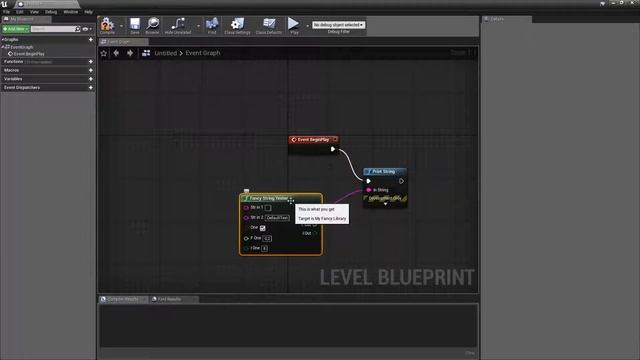The width and height of the screenshot is (640, 360).
Task: Expand the Functions section
Action: click(x=13, y=62)
